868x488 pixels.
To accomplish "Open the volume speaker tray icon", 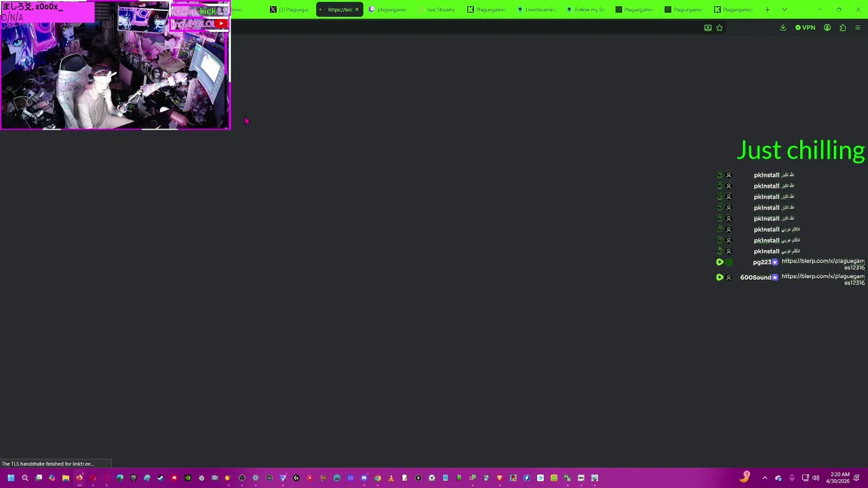I will coord(816,478).
